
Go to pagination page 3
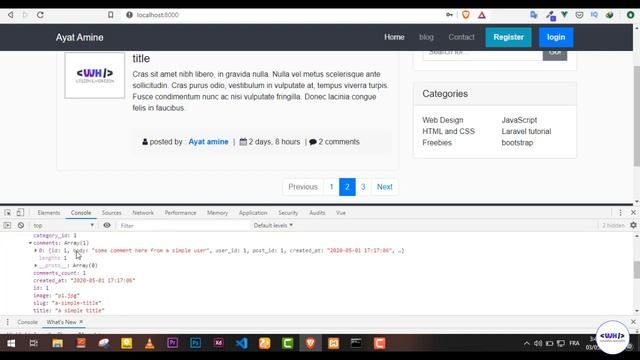(x=363, y=187)
